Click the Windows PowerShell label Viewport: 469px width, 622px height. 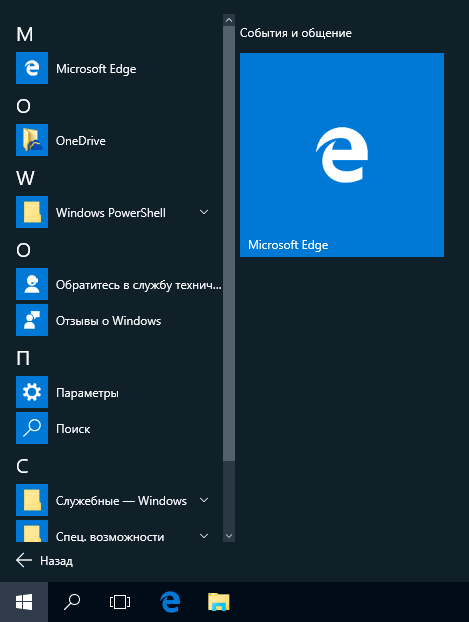click(x=111, y=213)
